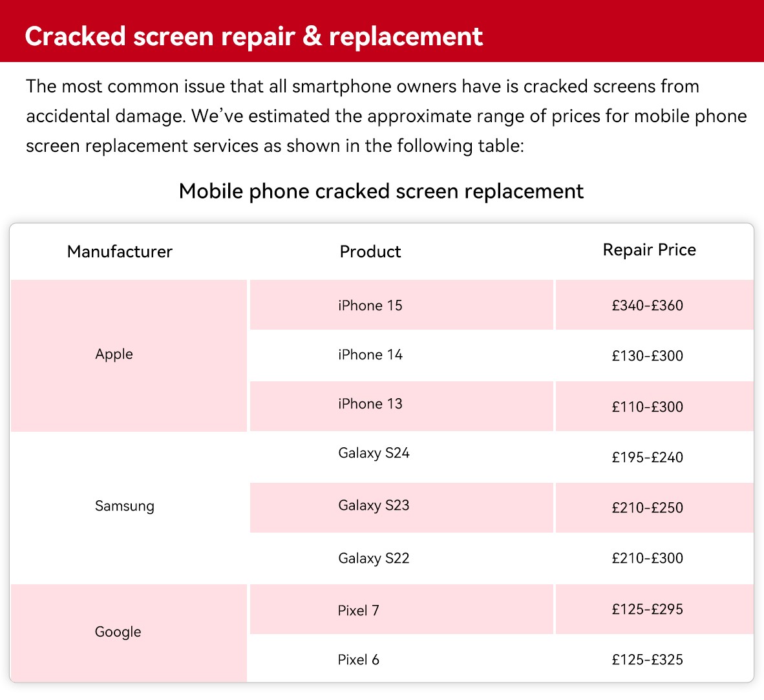The width and height of the screenshot is (764, 700).
Task: Click the iPhone 13 product cell
Action: [370, 404]
